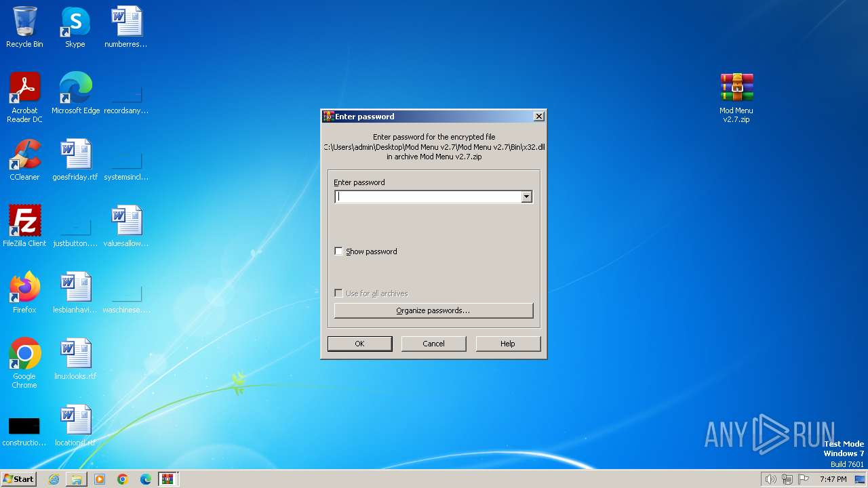This screenshot has width=868, height=488.
Task: Open Help for the password dialog
Action: (x=508, y=344)
